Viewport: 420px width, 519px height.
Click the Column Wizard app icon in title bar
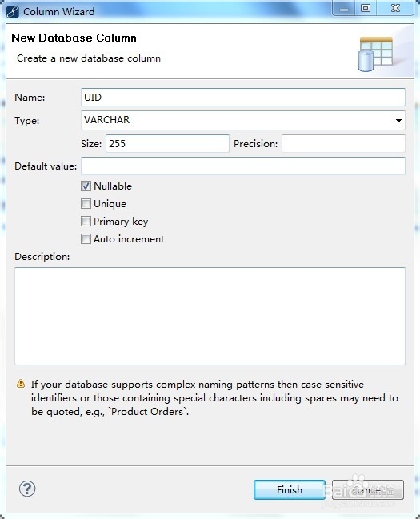pos(13,12)
